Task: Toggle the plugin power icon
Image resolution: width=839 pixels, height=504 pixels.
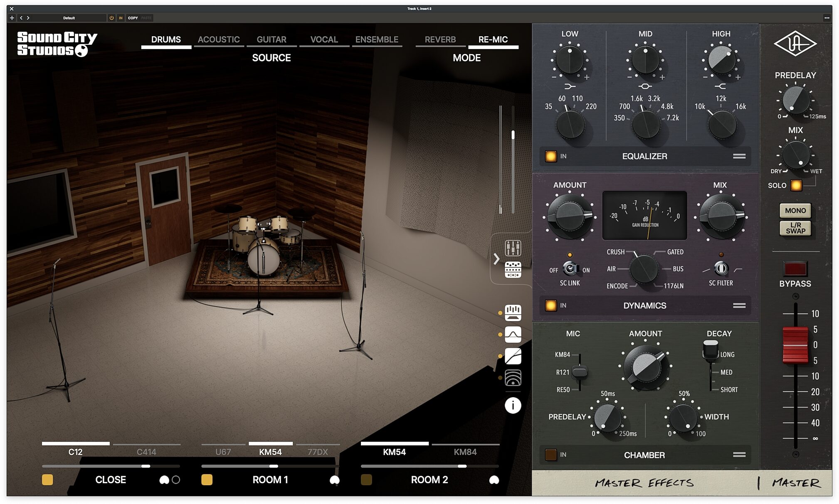Action: coord(111,18)
